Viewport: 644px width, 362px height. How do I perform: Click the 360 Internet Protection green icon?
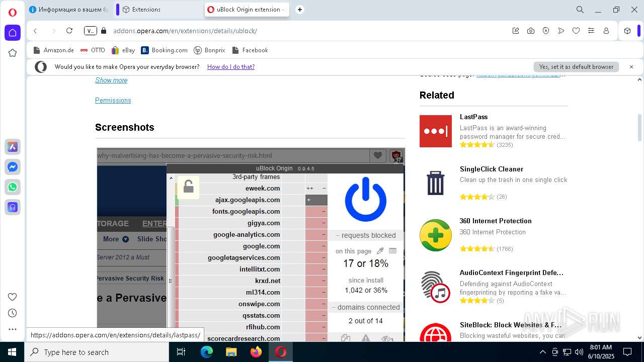(x=436, y=235)
